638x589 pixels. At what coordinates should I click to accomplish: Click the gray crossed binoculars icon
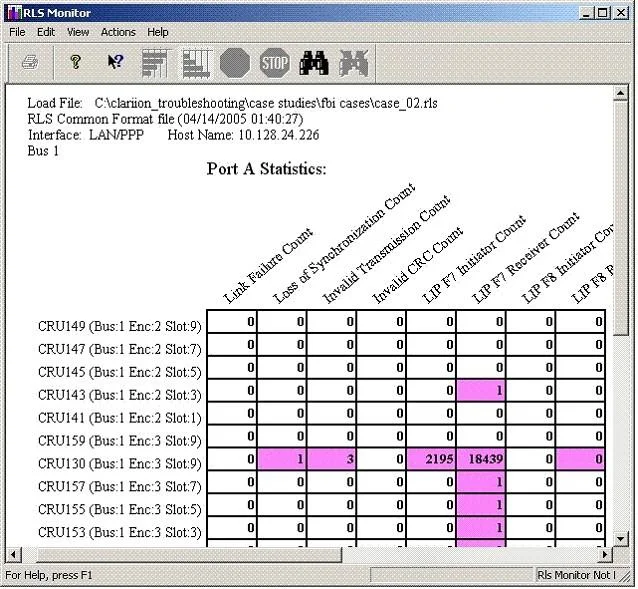(354, 63)
